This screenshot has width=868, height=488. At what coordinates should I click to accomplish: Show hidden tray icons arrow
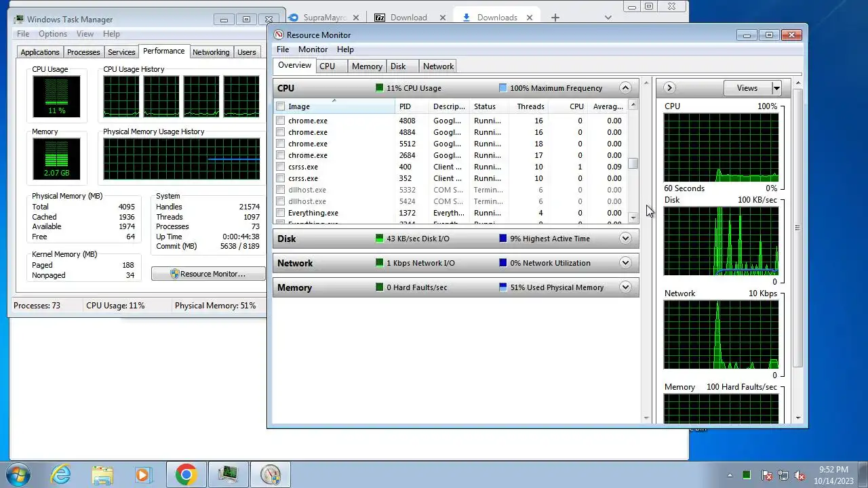tap(730, 475)
